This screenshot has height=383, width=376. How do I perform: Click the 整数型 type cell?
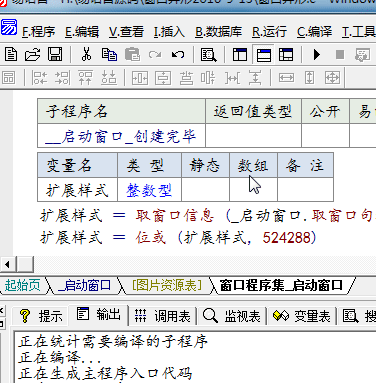click(149, 190)
